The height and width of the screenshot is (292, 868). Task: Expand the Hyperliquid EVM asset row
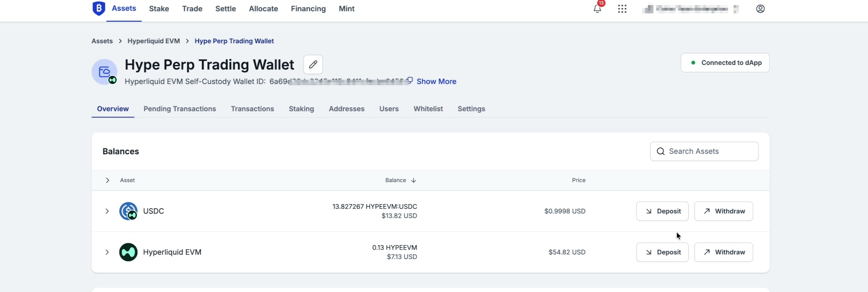click(x=107, y=252)
